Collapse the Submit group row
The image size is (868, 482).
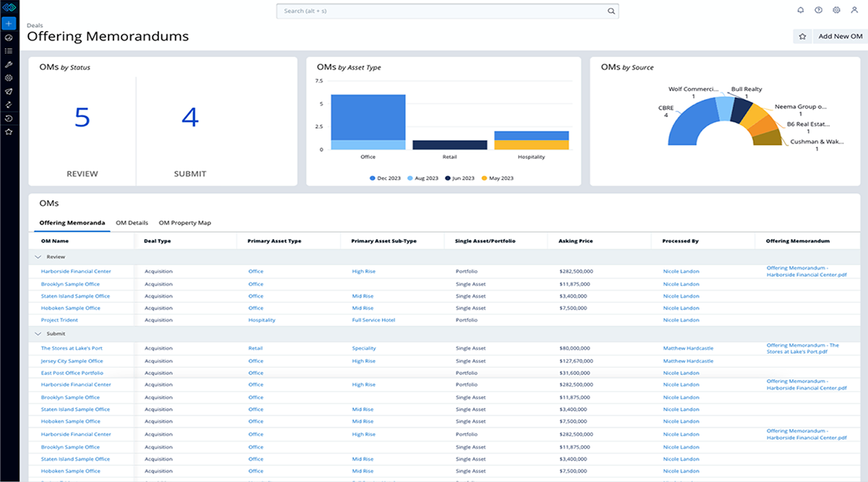click(x=37, y=334)
